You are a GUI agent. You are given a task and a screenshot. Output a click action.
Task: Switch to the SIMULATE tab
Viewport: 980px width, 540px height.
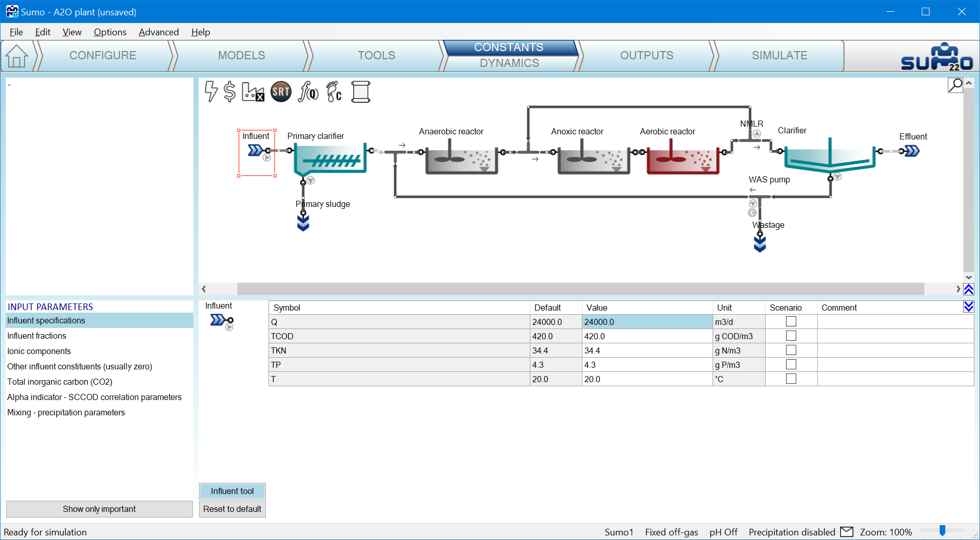(x=779, y=55)
